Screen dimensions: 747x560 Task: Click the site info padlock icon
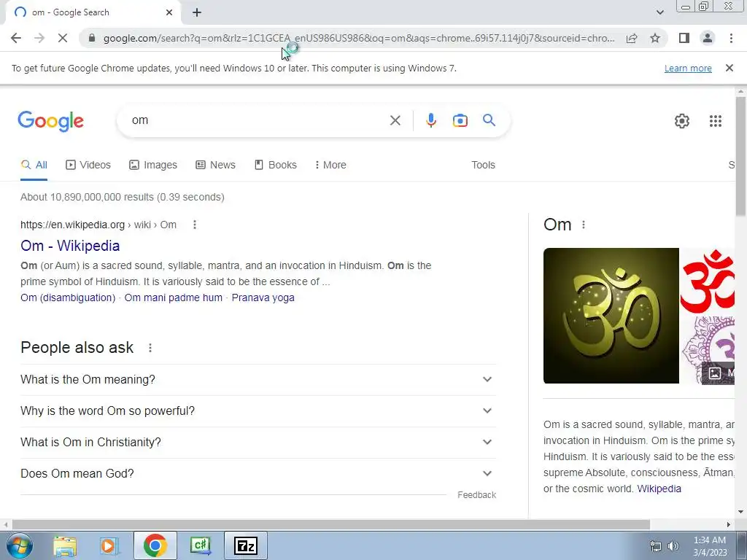click(92, 38)
